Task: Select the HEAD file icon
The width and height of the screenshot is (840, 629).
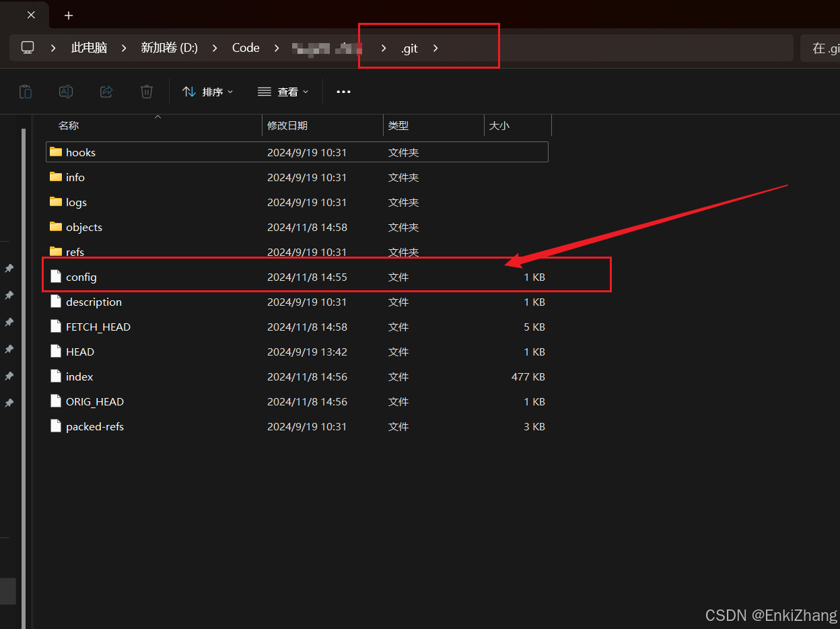Action: 56,352
